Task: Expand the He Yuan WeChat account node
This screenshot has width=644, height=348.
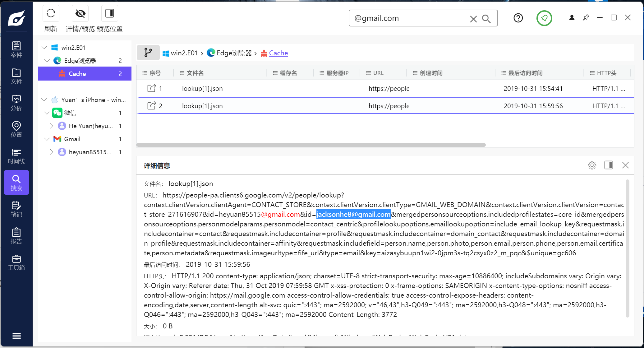Action: [x=52, y=126]
